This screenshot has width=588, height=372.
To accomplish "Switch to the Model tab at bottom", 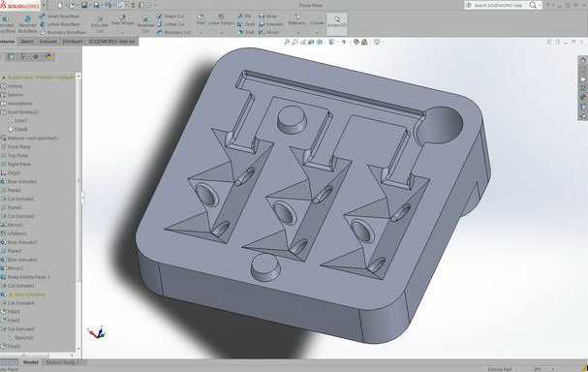I will point(30,362).
